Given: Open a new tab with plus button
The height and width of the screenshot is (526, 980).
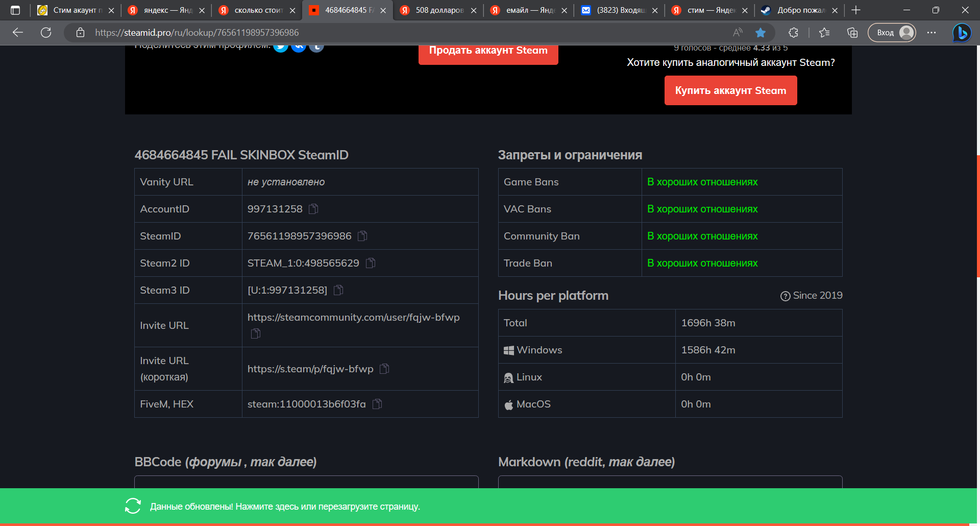Looking at the screenshot, I should (856, 10).
